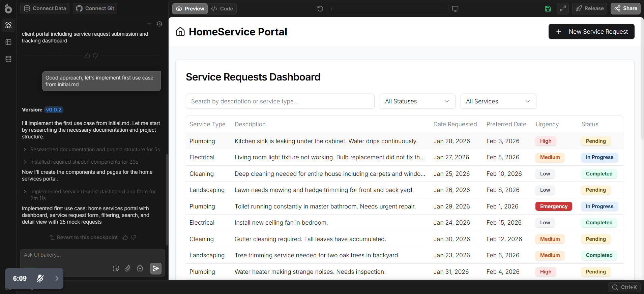Click the Urgency column header
Image resolution: width=644 pixels, height=294 pixels.
[x=547, y=124]
